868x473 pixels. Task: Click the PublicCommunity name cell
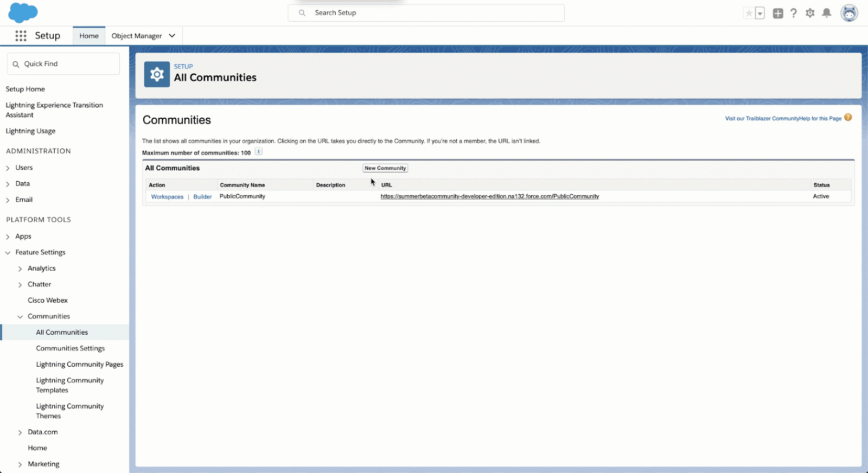click(x=242, y=196)
